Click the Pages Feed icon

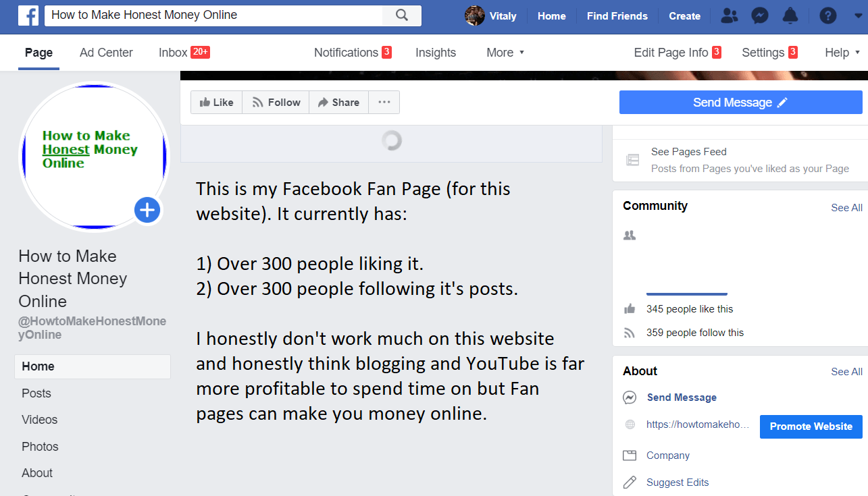tap(632, 160)
